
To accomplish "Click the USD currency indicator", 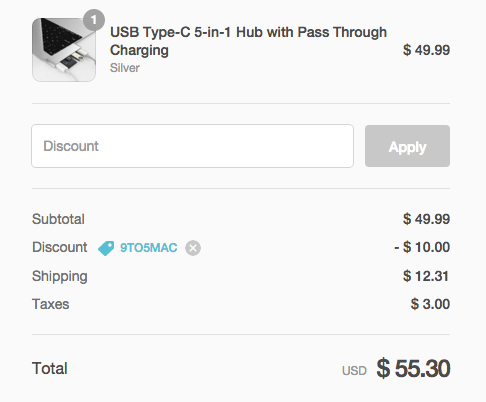I will coord(354,371).
